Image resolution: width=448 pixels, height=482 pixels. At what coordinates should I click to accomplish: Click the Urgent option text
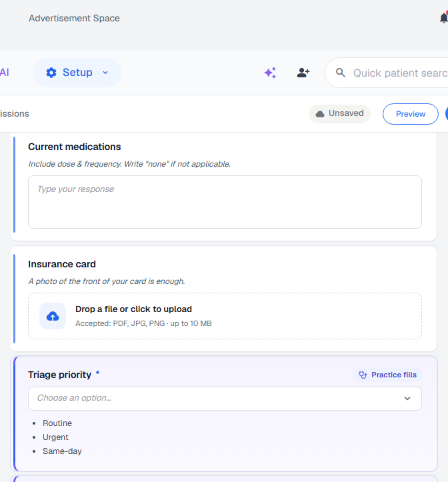[x=55, y=437]
